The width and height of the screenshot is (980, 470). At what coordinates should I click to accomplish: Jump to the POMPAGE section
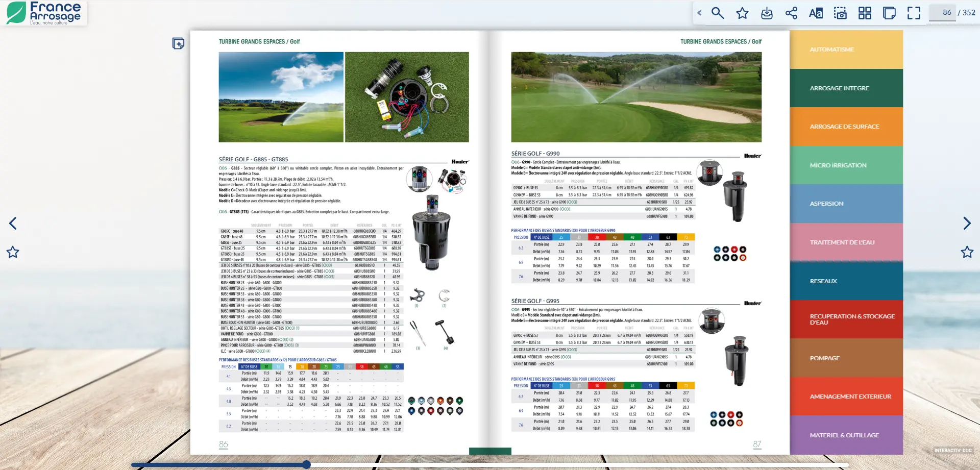(x=846, y=358)
